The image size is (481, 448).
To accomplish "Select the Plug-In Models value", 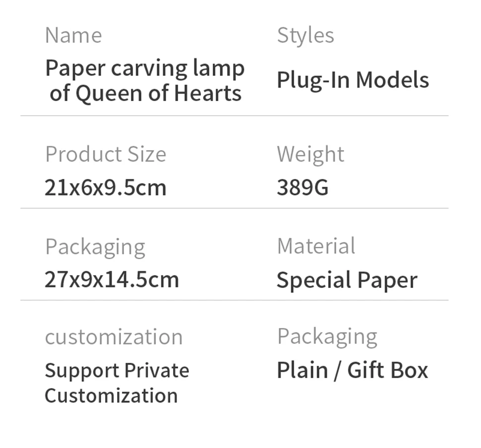I will 353,80.
